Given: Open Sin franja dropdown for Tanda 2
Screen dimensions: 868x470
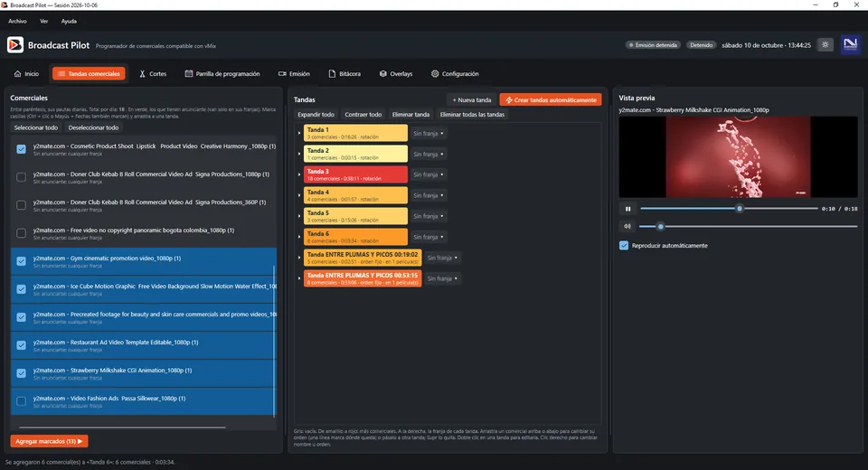Looking at the screenshot, I should click(429, 154).
